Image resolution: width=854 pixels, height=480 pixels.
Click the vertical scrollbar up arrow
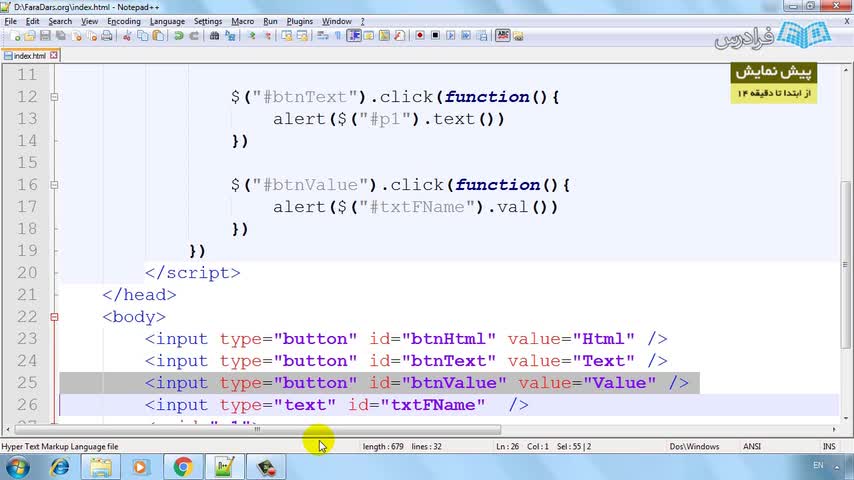846,70
